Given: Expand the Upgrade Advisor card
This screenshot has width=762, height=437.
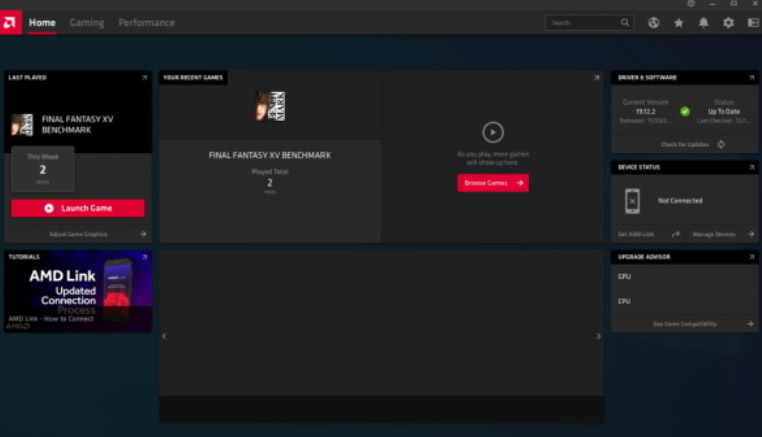Looking at the screenshot, I should (751, 257).
